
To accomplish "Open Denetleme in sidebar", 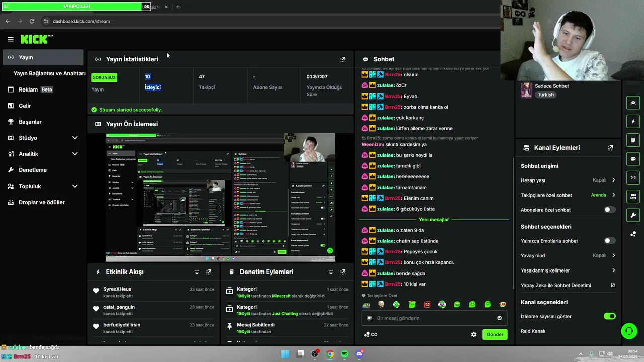I will click(43, 170).
